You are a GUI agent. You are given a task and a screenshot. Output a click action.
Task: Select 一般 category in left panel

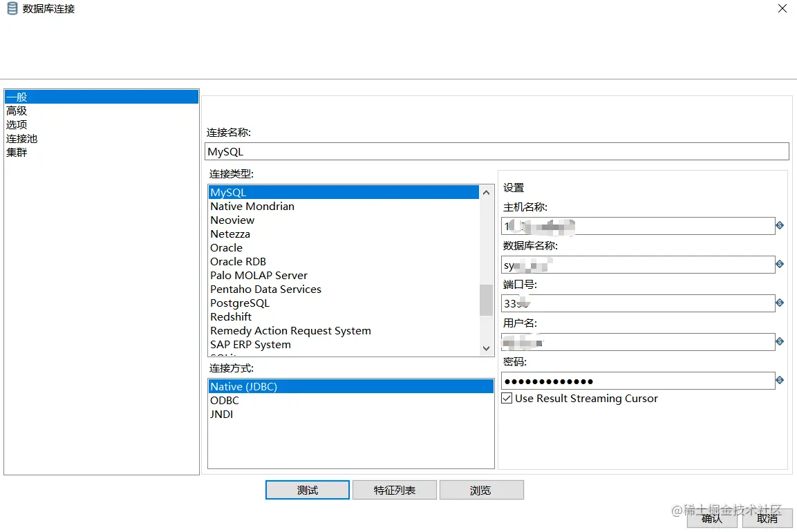(102, 97)
